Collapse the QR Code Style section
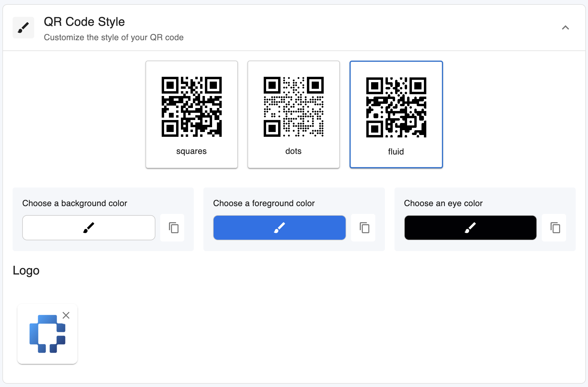The height and width of the screenshot is (387, 588). coord(565,28)
